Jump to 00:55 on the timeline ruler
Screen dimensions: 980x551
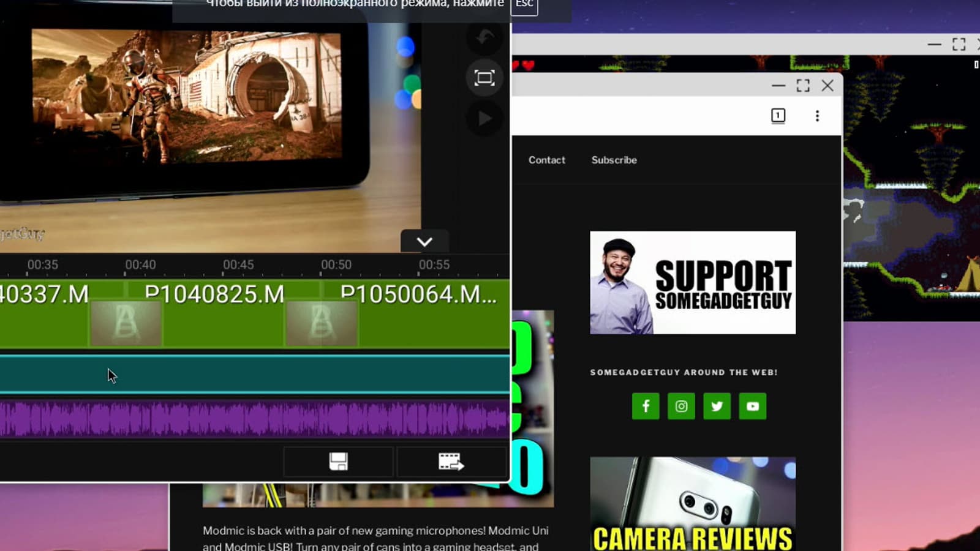pyautogui.click(x=434, y=264)
